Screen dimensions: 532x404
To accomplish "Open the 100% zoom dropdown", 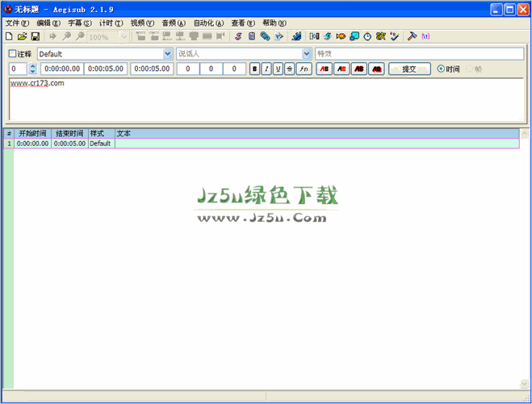I will tap(124, 36).
